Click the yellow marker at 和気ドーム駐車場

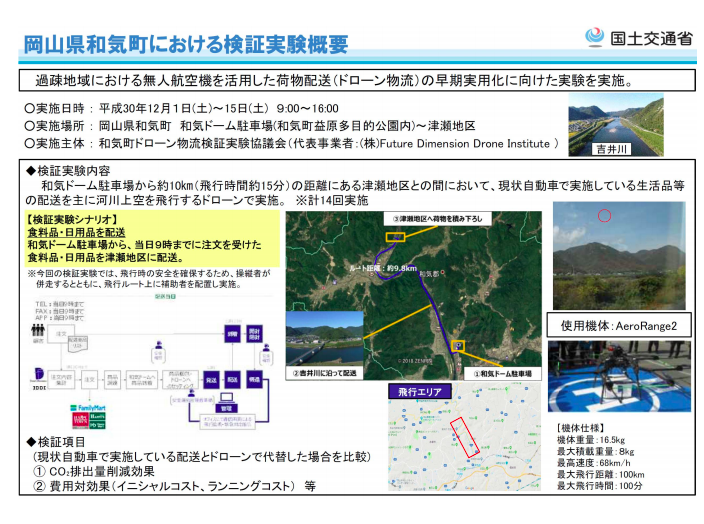click(458, 346)
